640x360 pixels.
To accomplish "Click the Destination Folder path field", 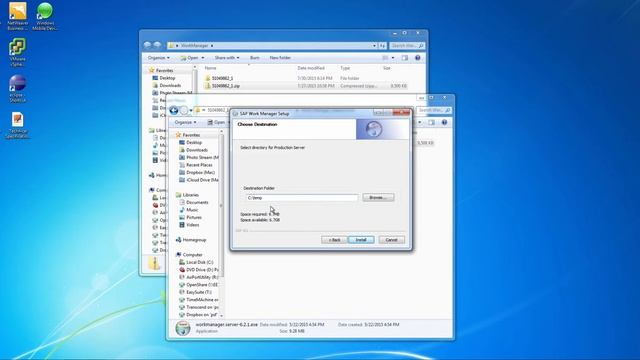I will 302,198.
